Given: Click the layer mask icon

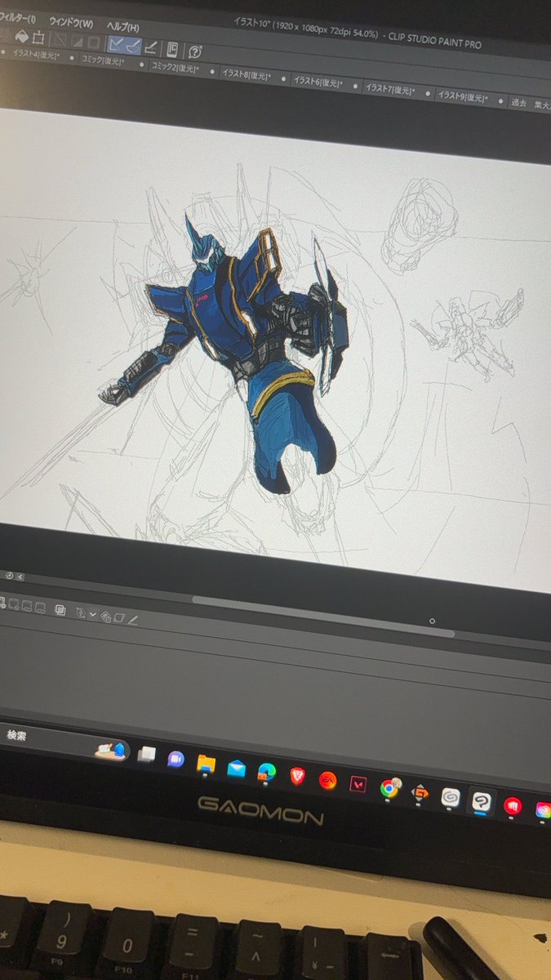Looking at the screenshot, I should (x=118, y=617).
